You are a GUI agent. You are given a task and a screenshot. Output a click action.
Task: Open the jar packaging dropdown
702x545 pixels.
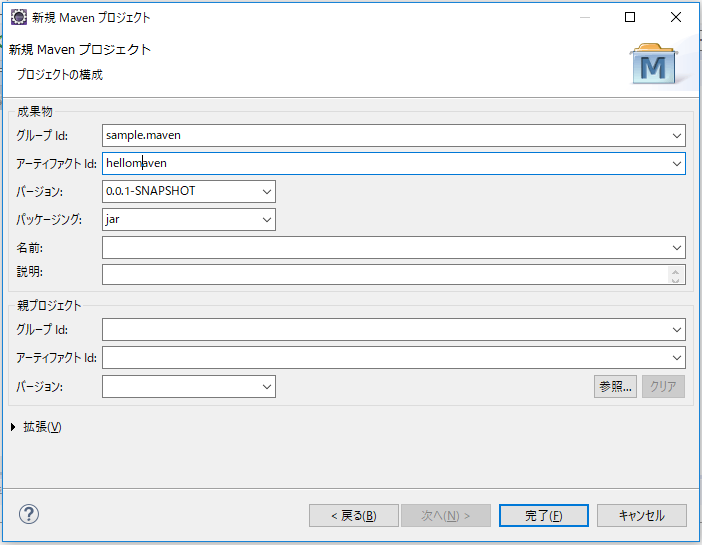[267, 220]
